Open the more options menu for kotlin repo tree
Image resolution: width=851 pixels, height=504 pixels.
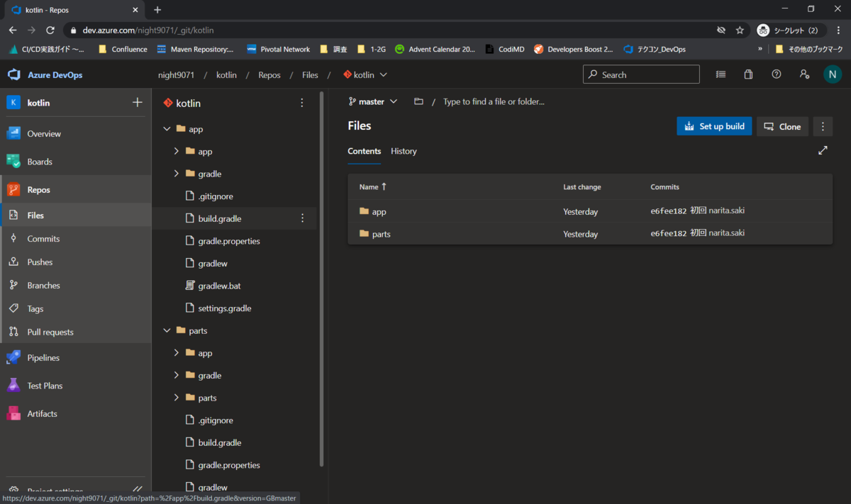coord(301,103)
